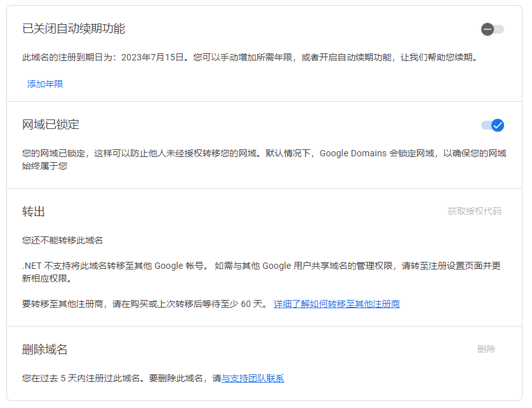Click the 已关闭自动续期功能 heading
532x408 pixels.
coord(74,29)
